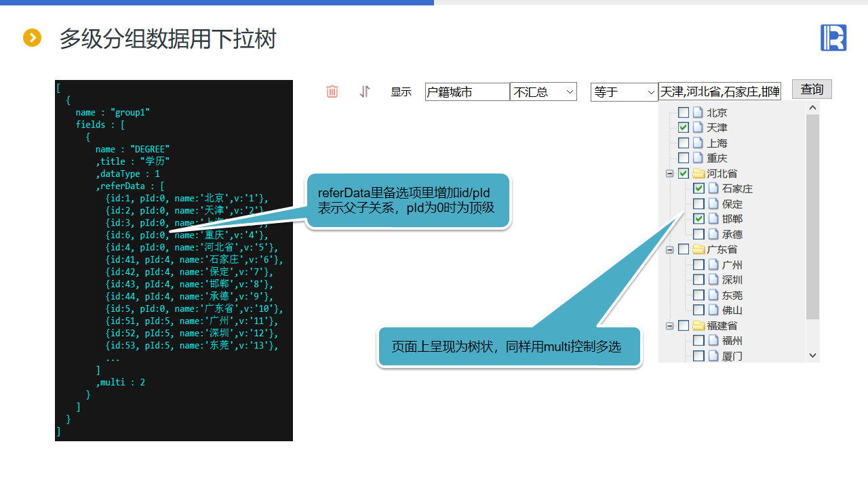Click the document icon beside 厦门
Image resolution: width=868 pixels, height=488 pixels.
[713, 356]
